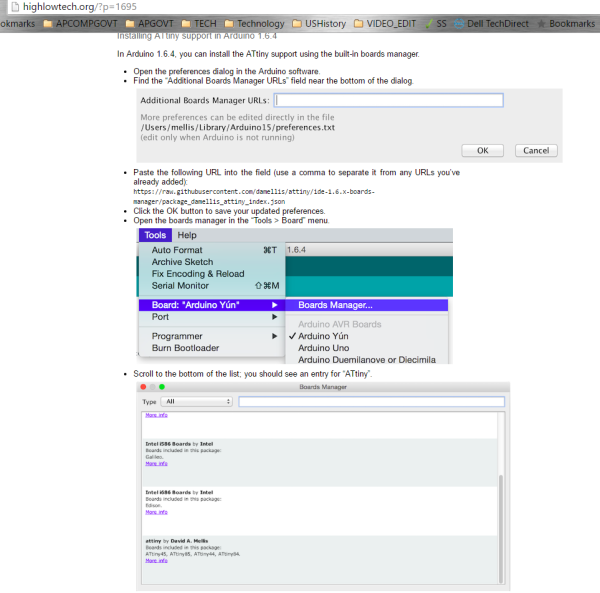Screen dimensions: 600x593
Task: Choose Fix Encoding & Reload
Action: tap(212, 274)
